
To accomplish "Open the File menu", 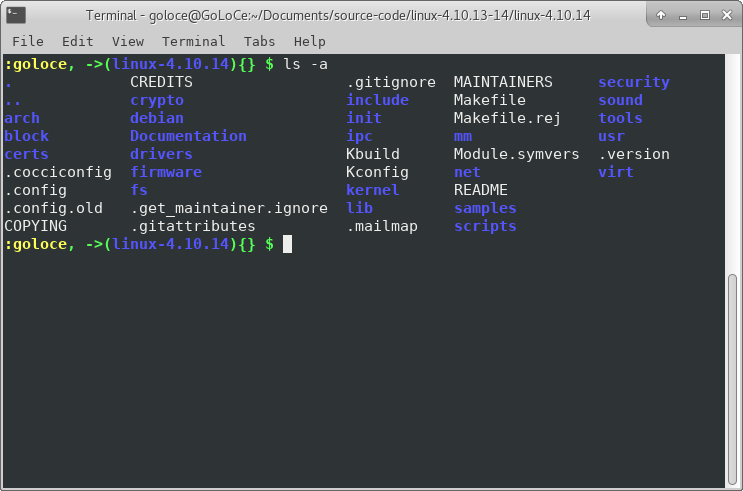I will coord(28,42).
